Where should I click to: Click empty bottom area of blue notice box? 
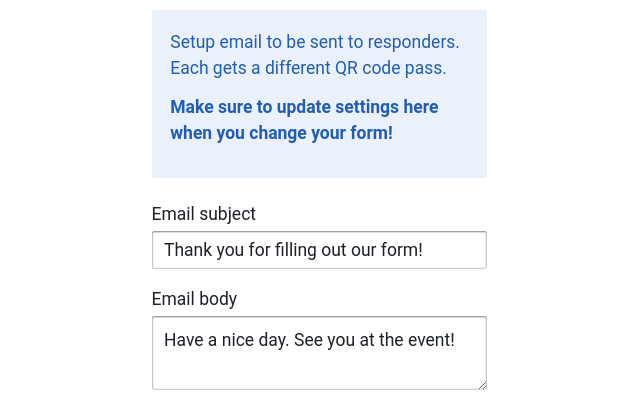(x=319, y=161)
